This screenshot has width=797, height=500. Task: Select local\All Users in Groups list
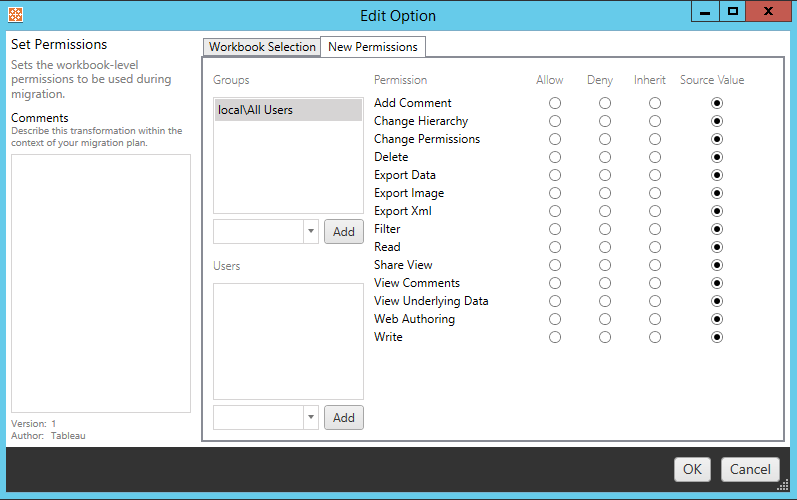point(288,110)
